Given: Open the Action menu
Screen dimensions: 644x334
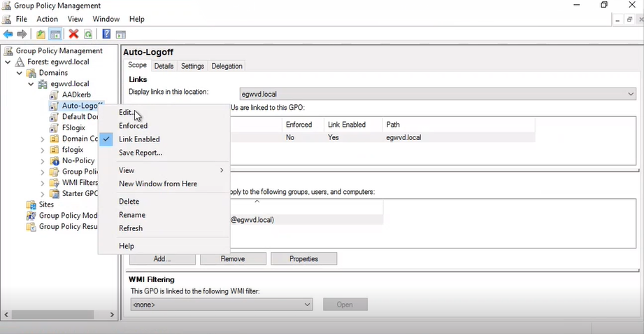Looking at the screenshot, I should [x=48, y=19].
